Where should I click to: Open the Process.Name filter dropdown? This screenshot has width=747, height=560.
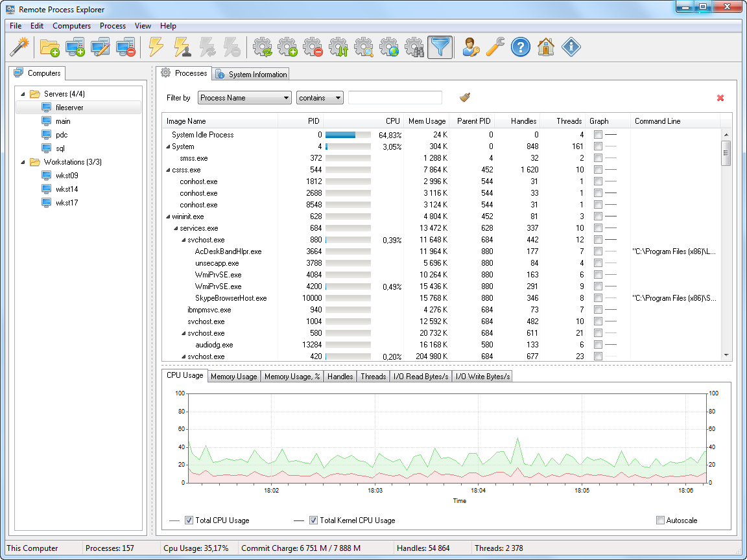tap(244, 98)
